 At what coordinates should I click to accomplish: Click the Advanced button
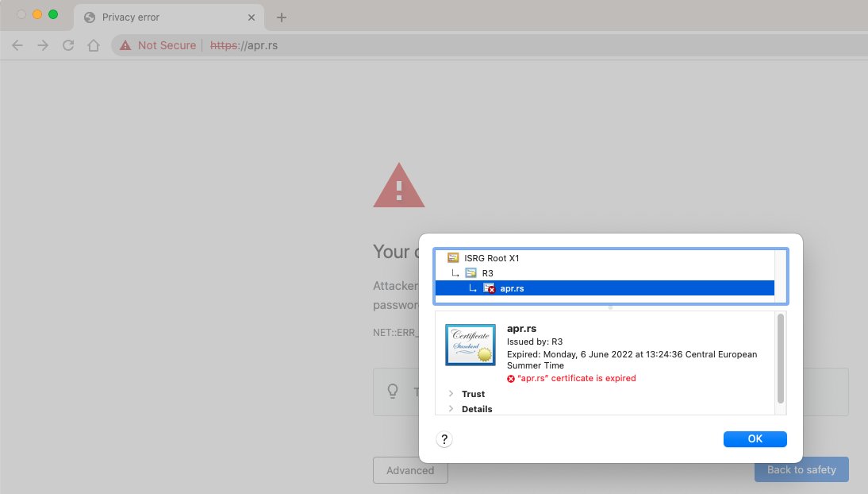pos(410,470)
